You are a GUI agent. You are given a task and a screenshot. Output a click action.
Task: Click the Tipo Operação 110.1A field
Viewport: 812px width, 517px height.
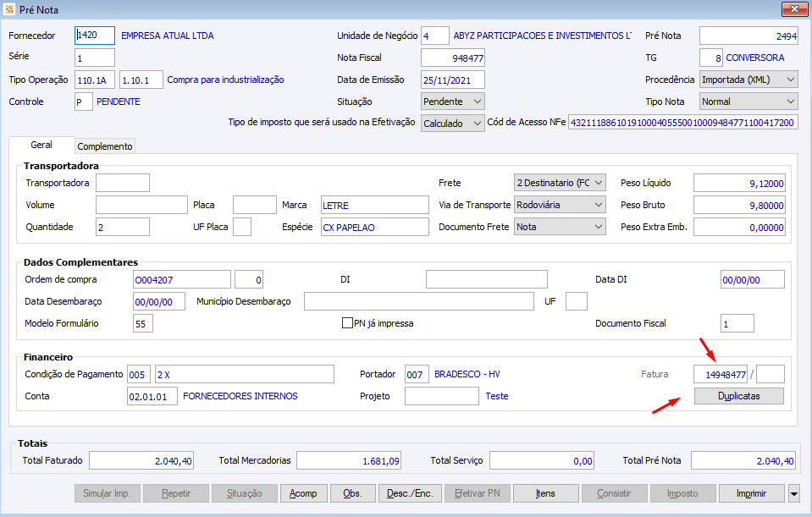96,80
